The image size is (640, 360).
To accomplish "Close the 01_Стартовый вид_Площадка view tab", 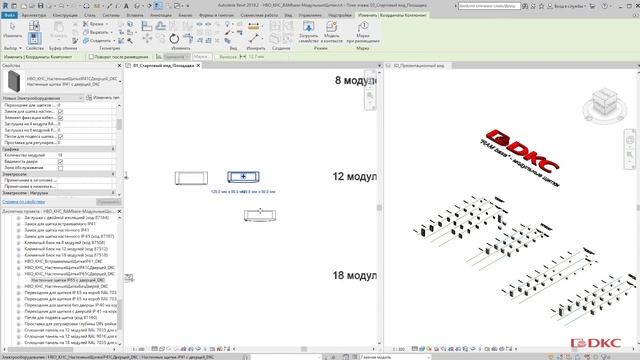I will coord(198,65).
